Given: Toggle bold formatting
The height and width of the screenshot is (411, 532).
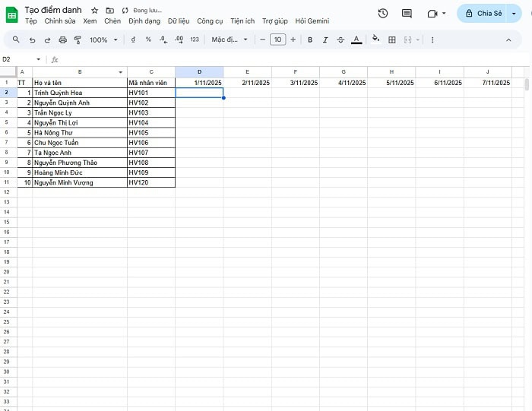Looking at the screenshot, I should click(310, 40).
